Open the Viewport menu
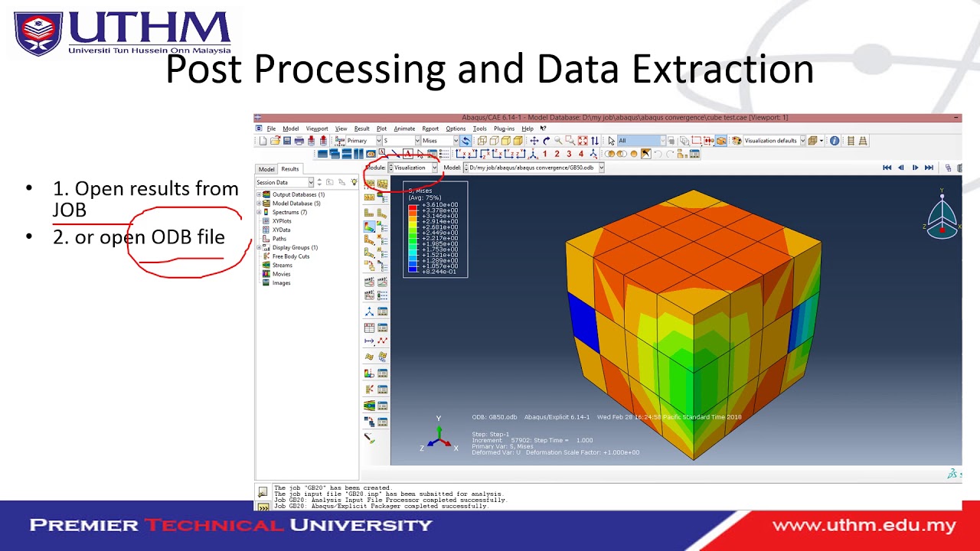 tap(317, 129)
